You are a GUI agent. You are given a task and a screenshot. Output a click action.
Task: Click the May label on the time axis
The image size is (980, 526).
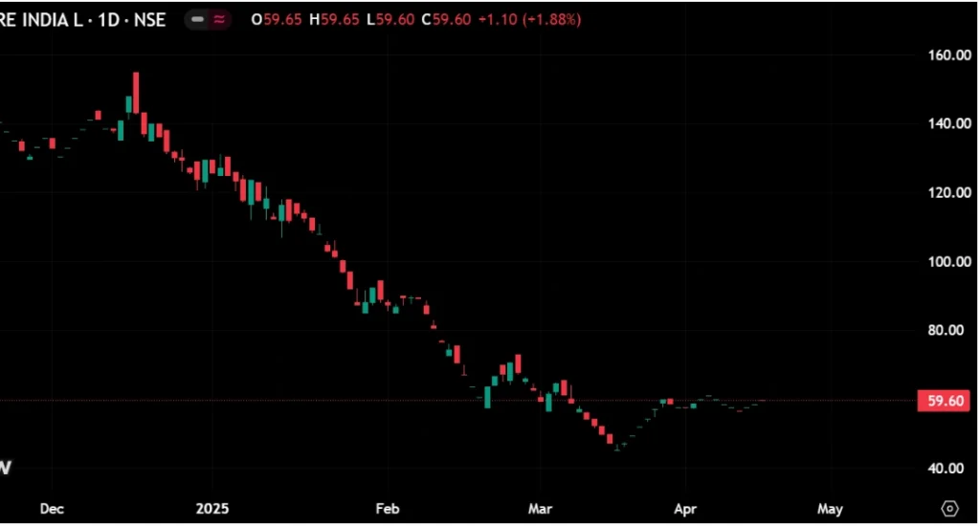point(830,509)
